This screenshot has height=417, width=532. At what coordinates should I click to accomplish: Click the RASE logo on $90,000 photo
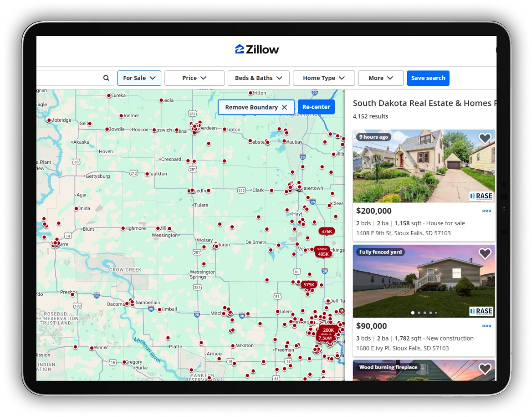481,311
